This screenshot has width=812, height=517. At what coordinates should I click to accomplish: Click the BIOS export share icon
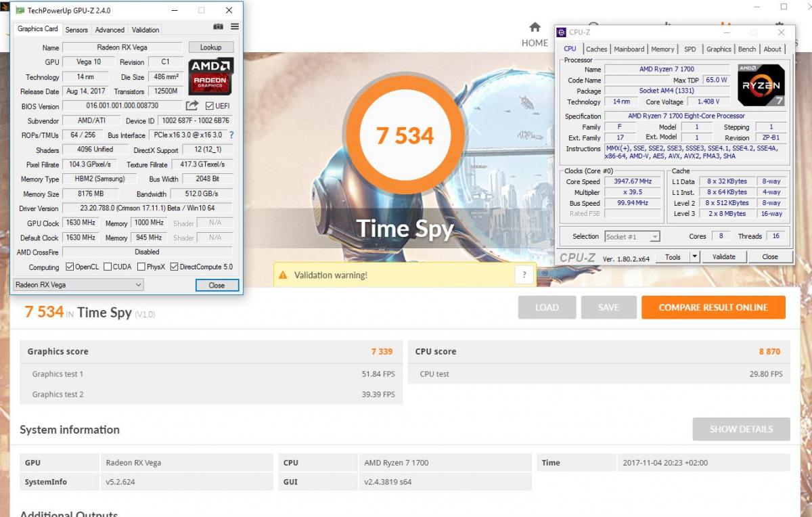192,106
